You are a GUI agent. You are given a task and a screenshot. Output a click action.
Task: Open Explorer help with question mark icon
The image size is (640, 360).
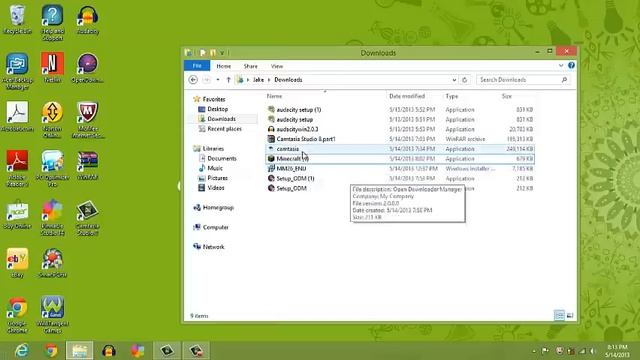click(571, 65)
